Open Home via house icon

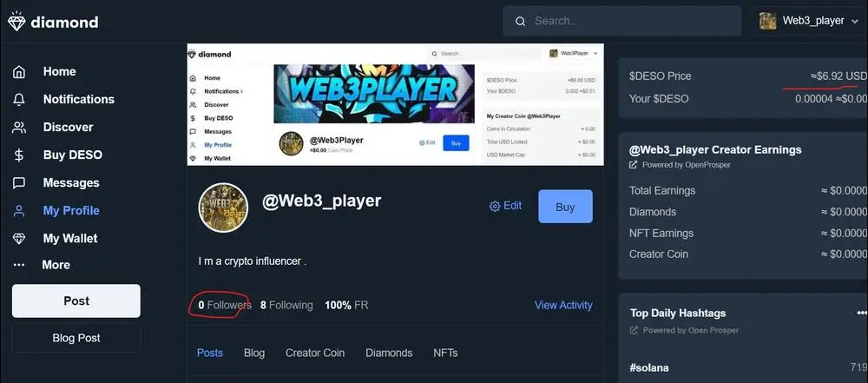click(x=19, y=71)
